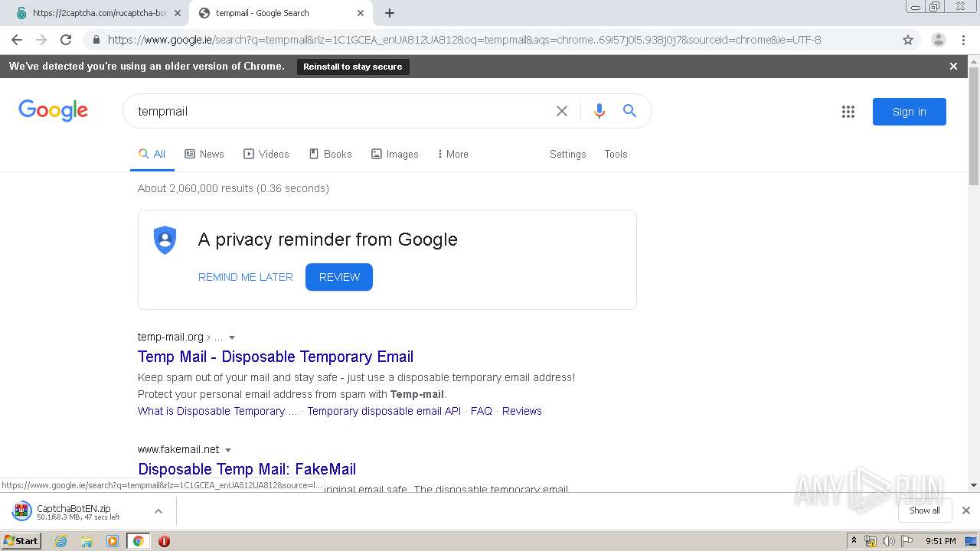Image resolution: width=980 pixels, height=551 pixels.
Task: Open the file explorer folder taskbar icon
Action: (87, 541)
